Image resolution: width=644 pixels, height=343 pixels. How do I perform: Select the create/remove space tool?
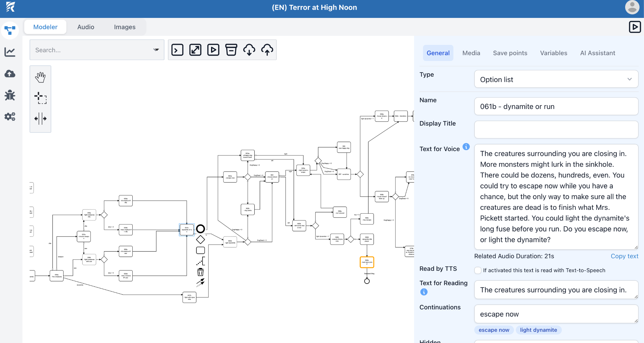coord(40,119)
